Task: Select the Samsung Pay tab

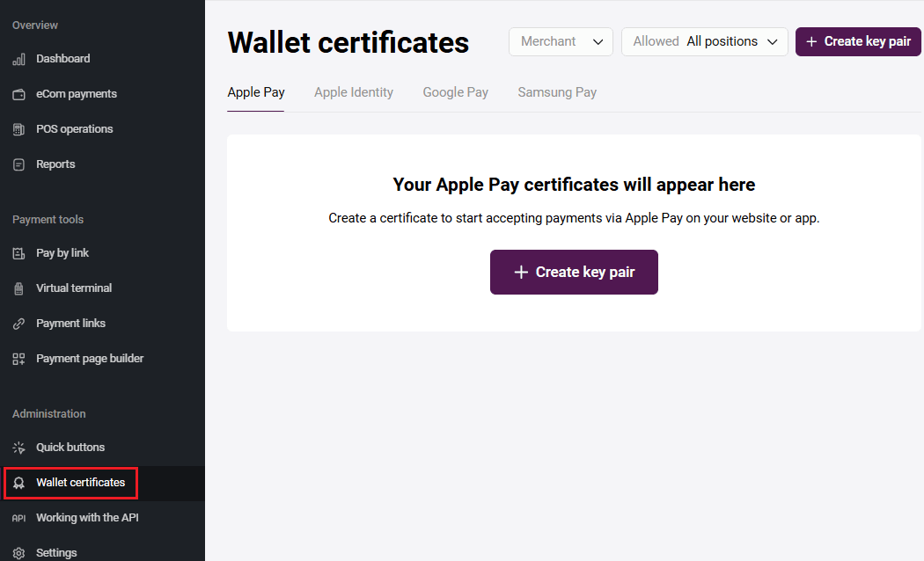Action: point(557,91)
